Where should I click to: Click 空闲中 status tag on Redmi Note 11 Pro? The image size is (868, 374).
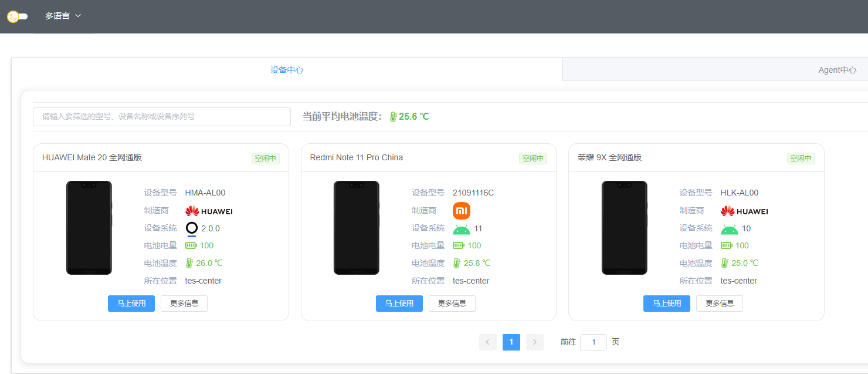coord(533,159)
